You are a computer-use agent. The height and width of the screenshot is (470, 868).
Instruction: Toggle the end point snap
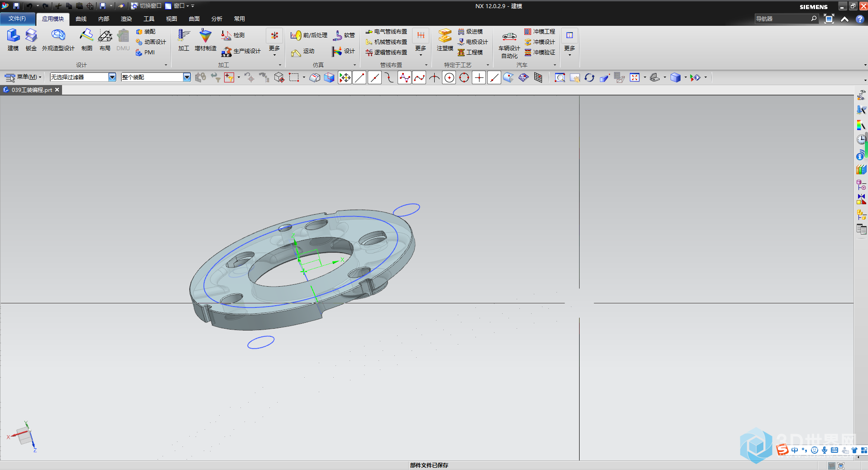click(x=360, y=78)
